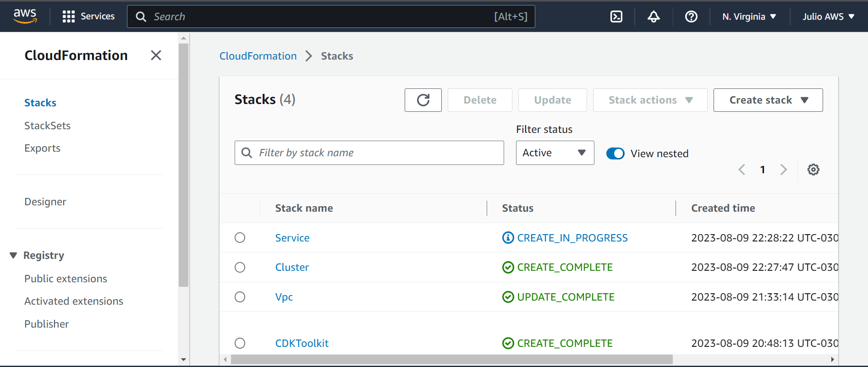Screen dimensions: 868x367
Task: Click the horizontal scrollbar of the stacks table
Action: pos(451,360)
